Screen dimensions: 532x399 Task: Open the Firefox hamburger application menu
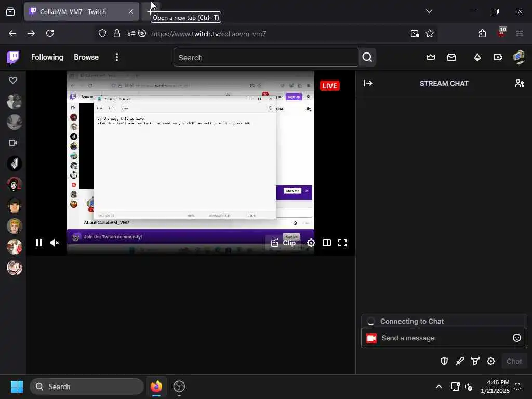520,33
